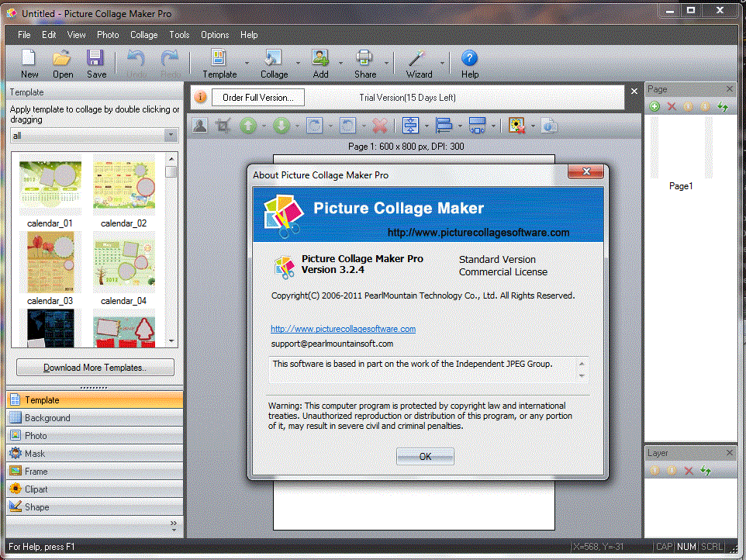Open the View menu

(x=76, y=35)
